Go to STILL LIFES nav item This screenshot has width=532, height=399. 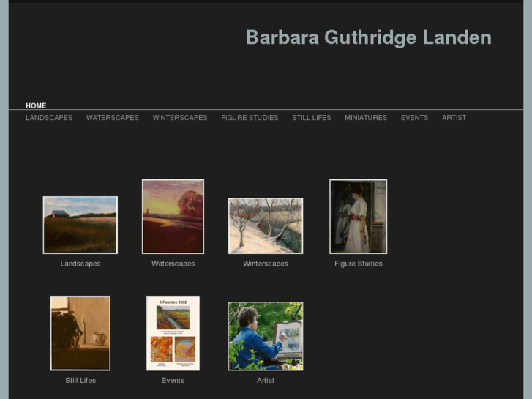pyautogui.click(x=312, y=118)
